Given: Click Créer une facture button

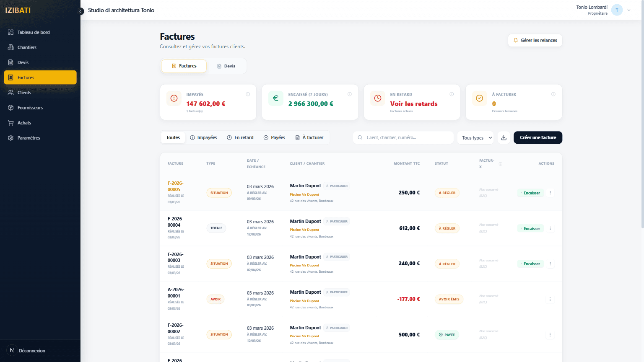Looking at the screenshot, I should point(538,137).
